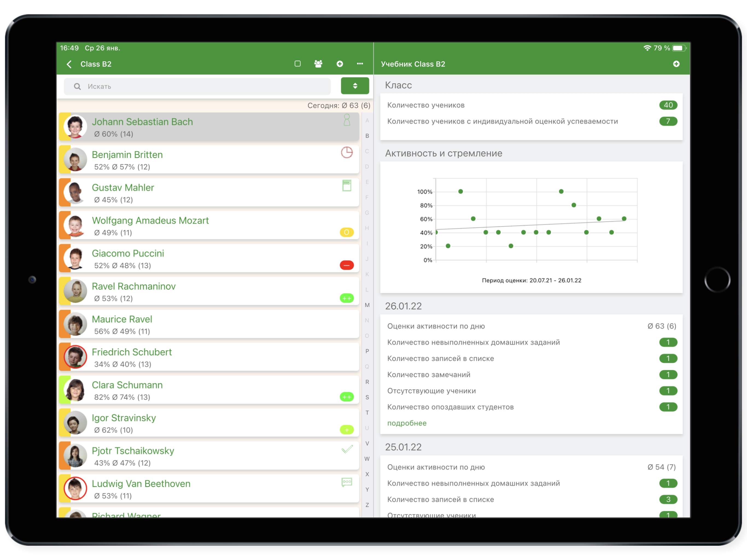Screen dimensions: 747x560
Task: Expand details via подробнее link
Action: [407, 423]
